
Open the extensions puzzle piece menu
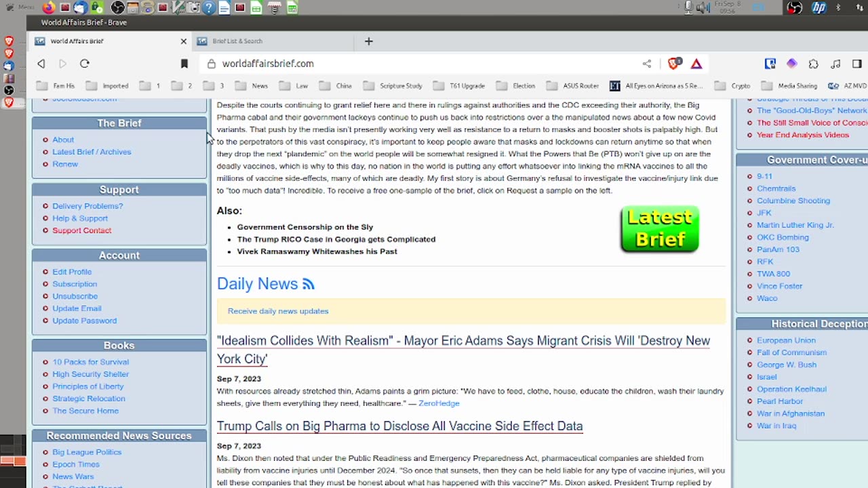[814, 64]
